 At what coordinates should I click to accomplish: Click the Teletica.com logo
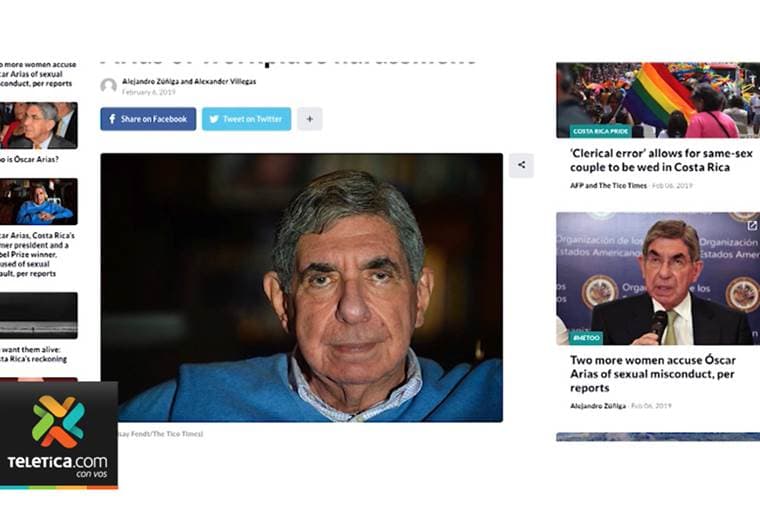click(x=59, y=435)
